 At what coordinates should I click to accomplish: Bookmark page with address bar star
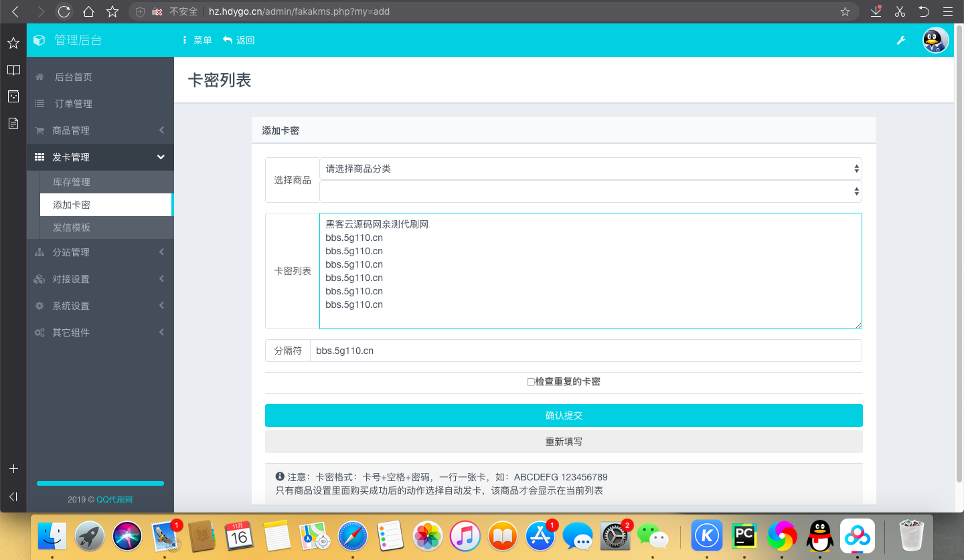(845, 11)
